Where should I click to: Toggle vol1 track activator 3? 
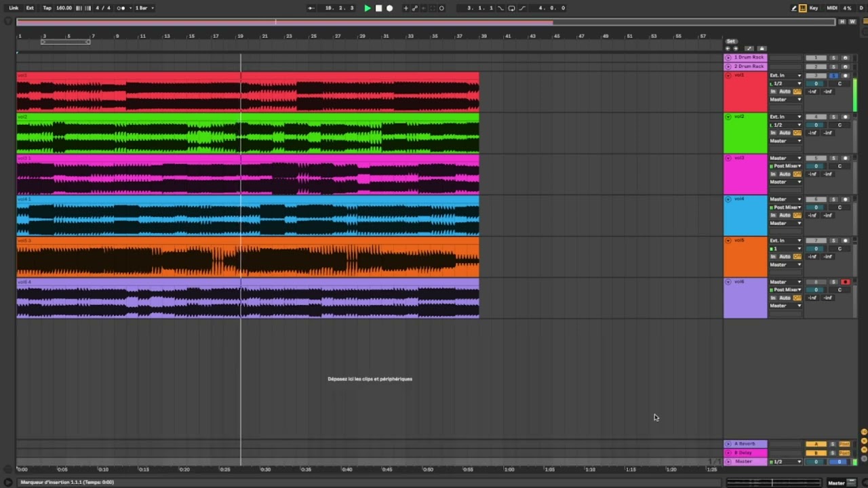[816, 75]
